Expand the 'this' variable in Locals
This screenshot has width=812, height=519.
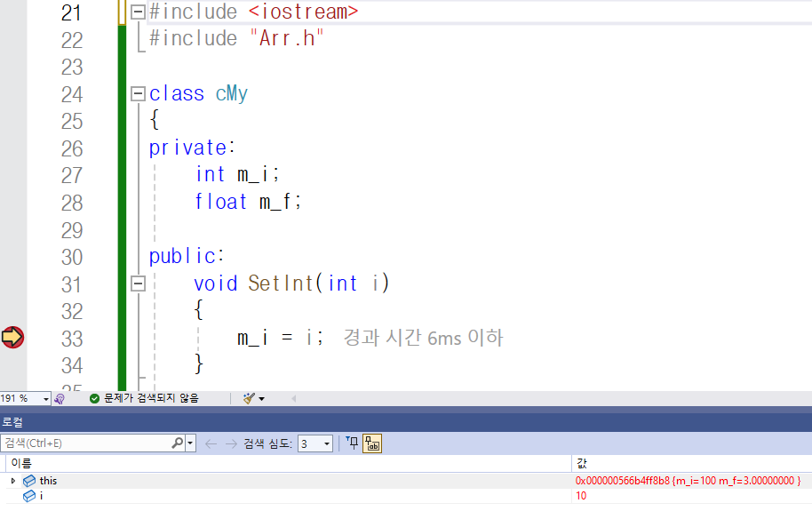click(x=13, y=481)
